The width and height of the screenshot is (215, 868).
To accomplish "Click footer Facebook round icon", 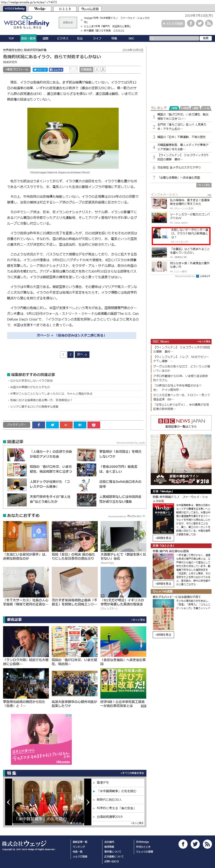I will [x=183, y=844].
